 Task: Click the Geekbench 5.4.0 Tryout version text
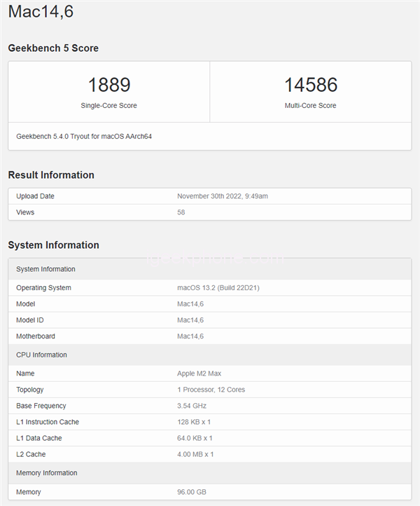point(84,136)
